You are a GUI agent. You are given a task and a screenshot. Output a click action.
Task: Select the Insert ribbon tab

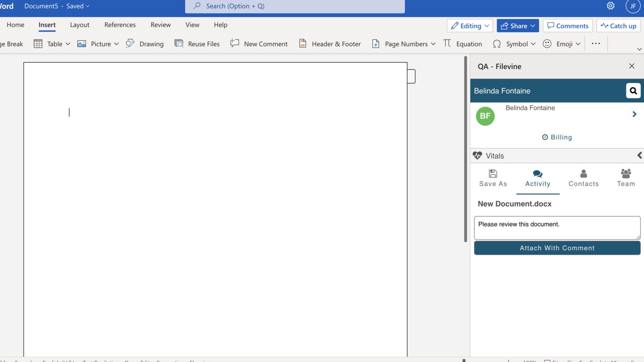pos(47,25)
